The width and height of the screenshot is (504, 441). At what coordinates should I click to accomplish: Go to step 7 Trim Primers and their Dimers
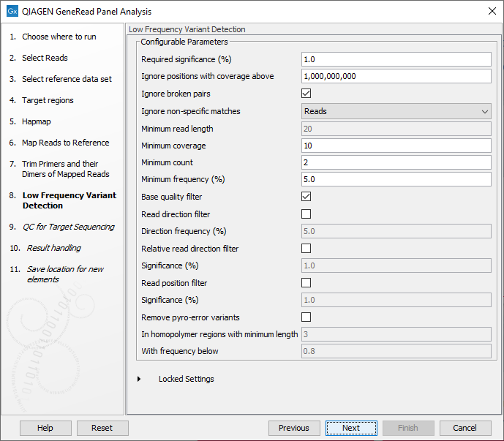point(66,169)
